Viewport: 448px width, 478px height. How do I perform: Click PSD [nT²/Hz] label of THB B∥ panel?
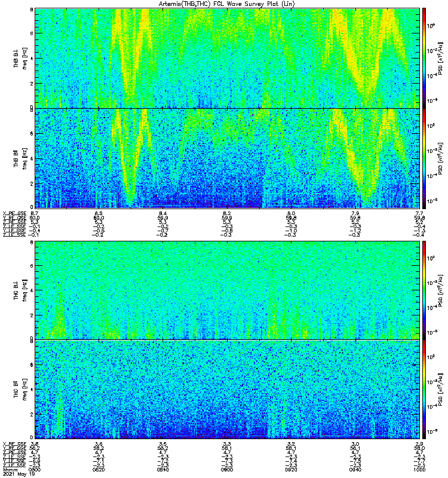pyautogui.click(x=440, y=158)
